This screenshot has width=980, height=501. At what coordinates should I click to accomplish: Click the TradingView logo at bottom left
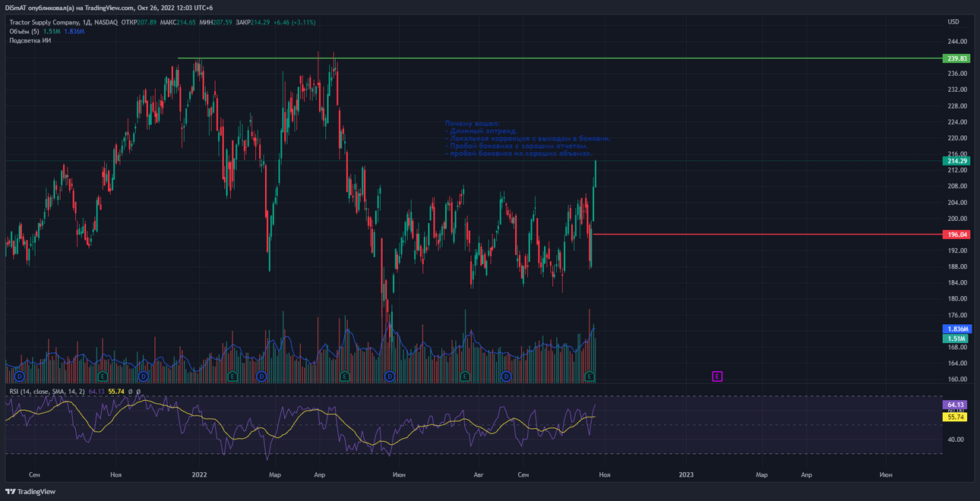(31, 492)
